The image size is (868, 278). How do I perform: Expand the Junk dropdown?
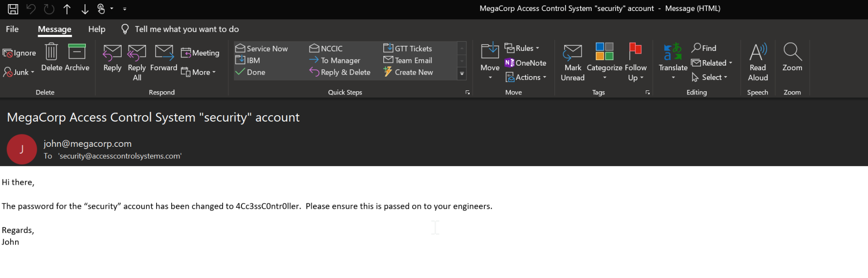point(19,72)
